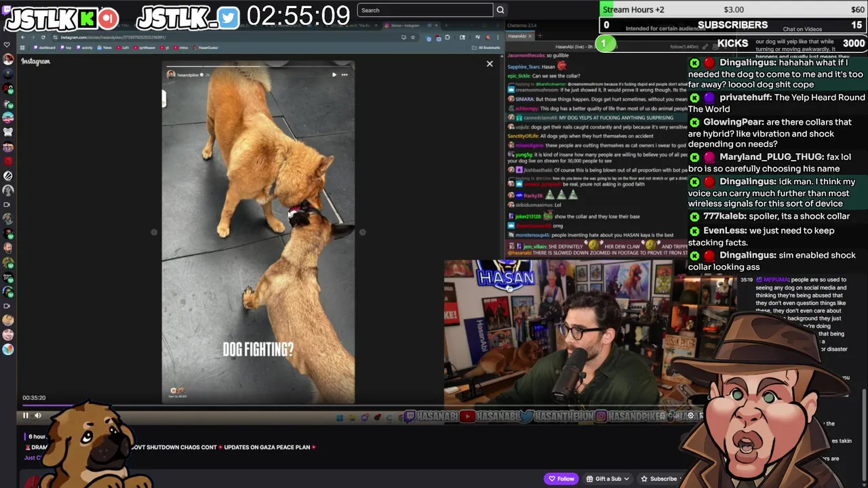Click the Kick logo next to JSTLK

[86, 18]
